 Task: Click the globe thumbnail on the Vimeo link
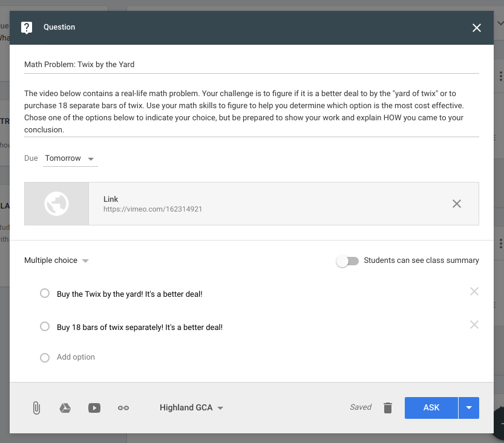point(56,204)
